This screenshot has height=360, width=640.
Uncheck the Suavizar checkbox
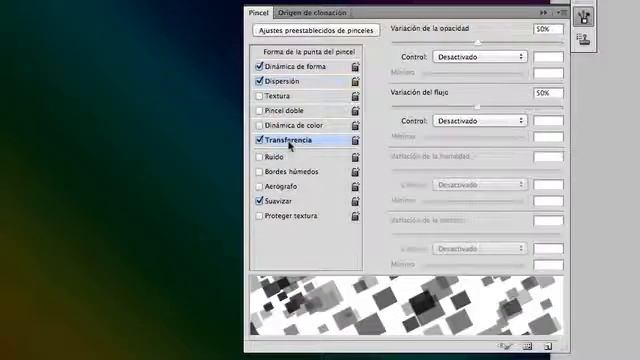click(259, 201)
